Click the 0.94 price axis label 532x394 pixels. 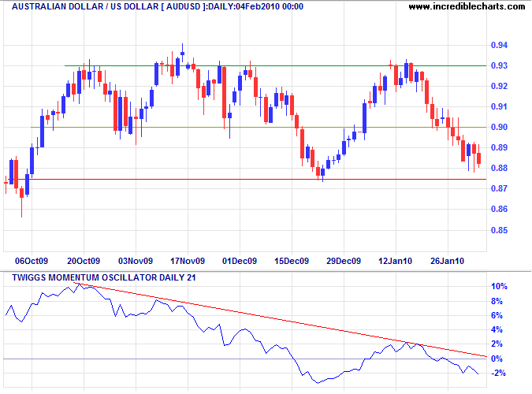(x=500, y=45)
